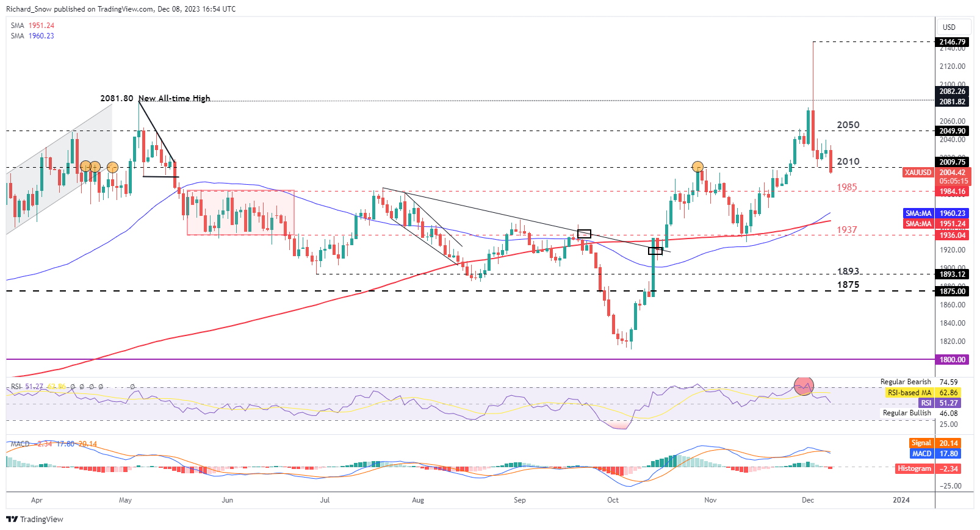This screenshot has height=530, width=980.
Task: Click the 1893 level annotation
Action: tap(848, 271)
